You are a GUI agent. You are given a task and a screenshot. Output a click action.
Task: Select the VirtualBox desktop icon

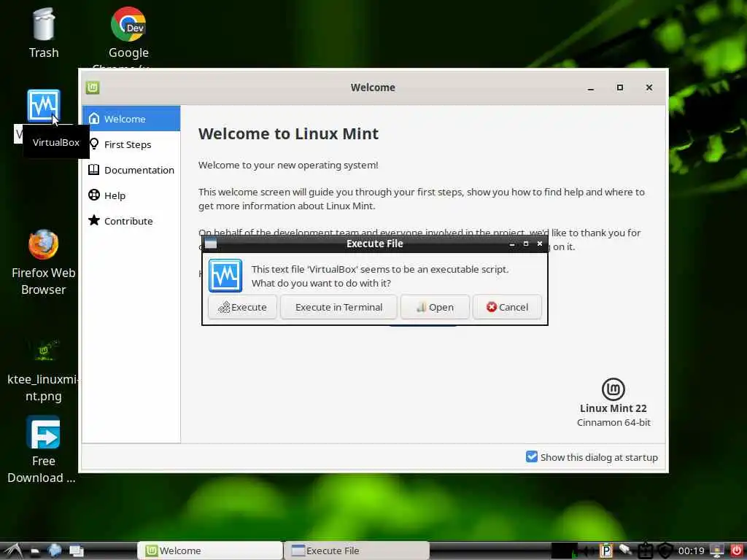43,106
